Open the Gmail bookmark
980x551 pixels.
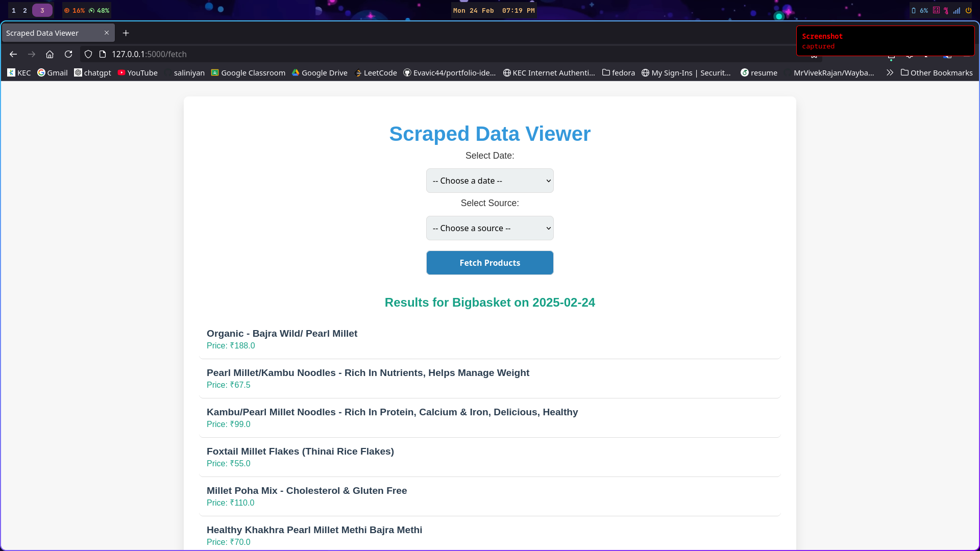coord(53,73)
